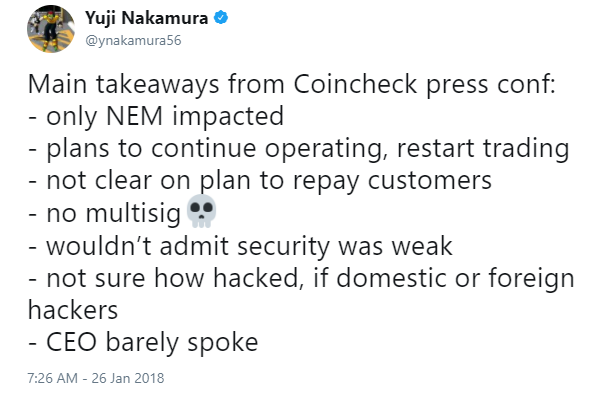Open the Yuji Nakamura display name link
This screenshot has width=610, height=399.
(147, 18)
